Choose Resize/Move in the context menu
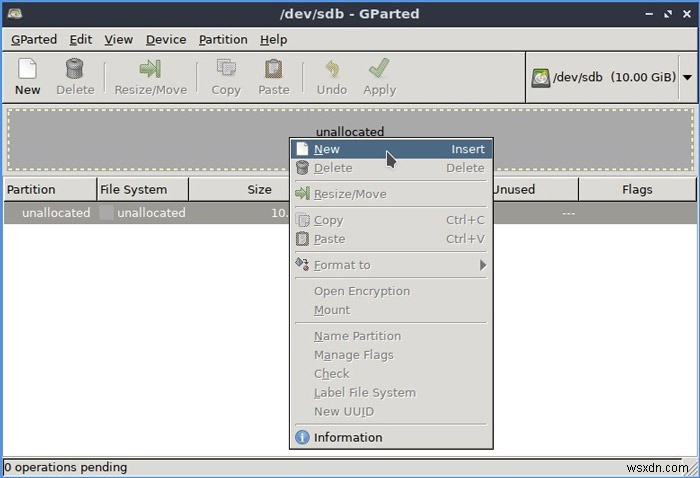Image resolution: width=700 pixels, height=478 pixels. point(391,194)
